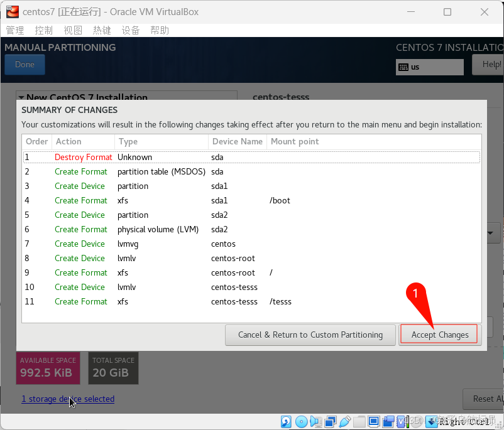This screenshot has width=504, height=430.
Task: Click the network adapter icon in status bar
Action: tap(331, 422)
